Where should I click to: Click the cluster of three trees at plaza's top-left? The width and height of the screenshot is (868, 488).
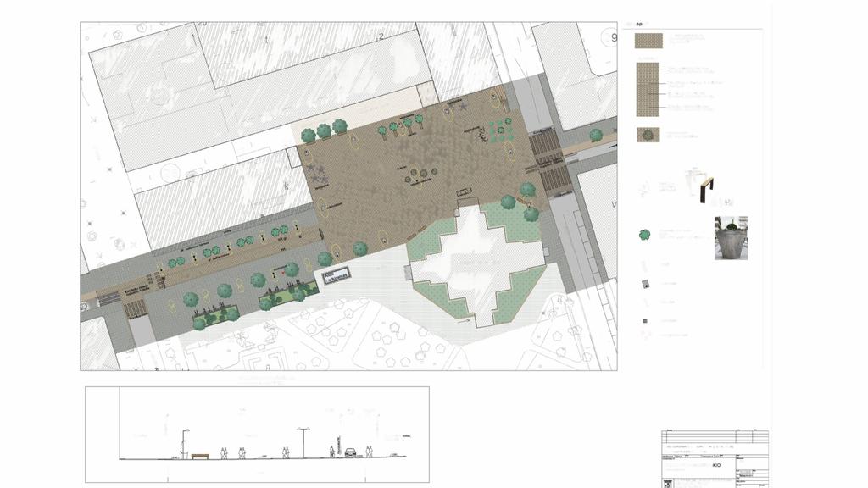pos(324,130)
